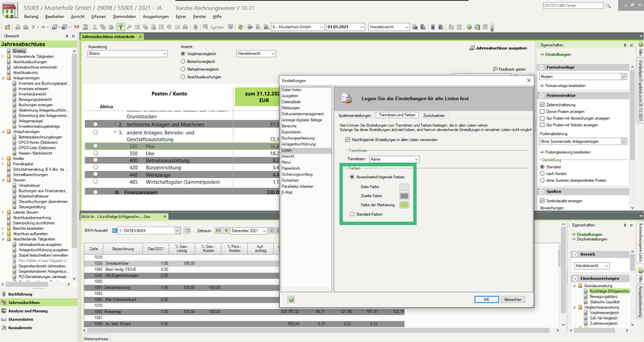Click the green help icon in Einstellungen dialog
Image resolution: width=644 pixels, height=342 pixels.
pos(291,299)
